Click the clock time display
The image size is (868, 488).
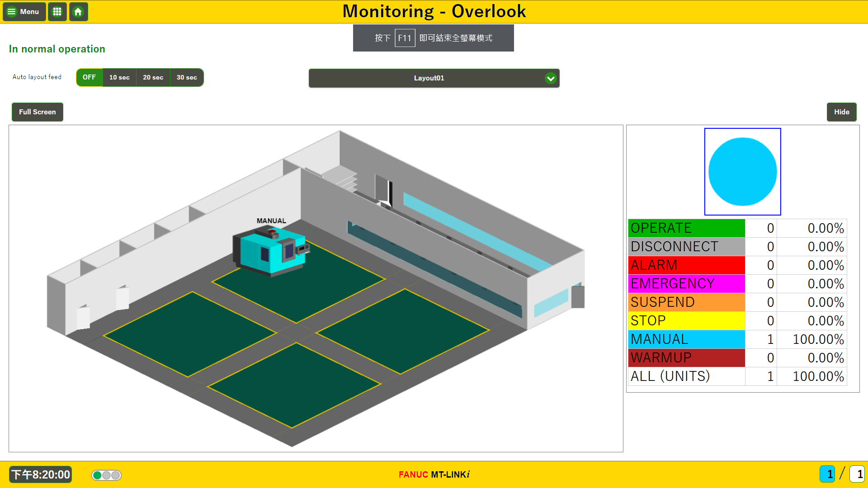(x=41, y=474)
